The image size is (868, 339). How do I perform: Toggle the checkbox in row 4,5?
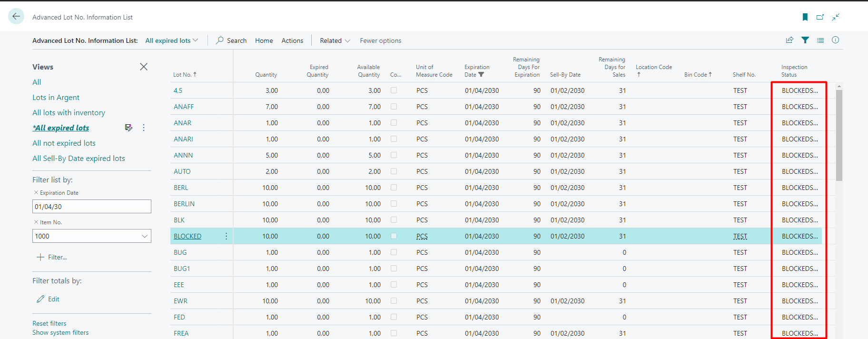(x=394, y=90)
